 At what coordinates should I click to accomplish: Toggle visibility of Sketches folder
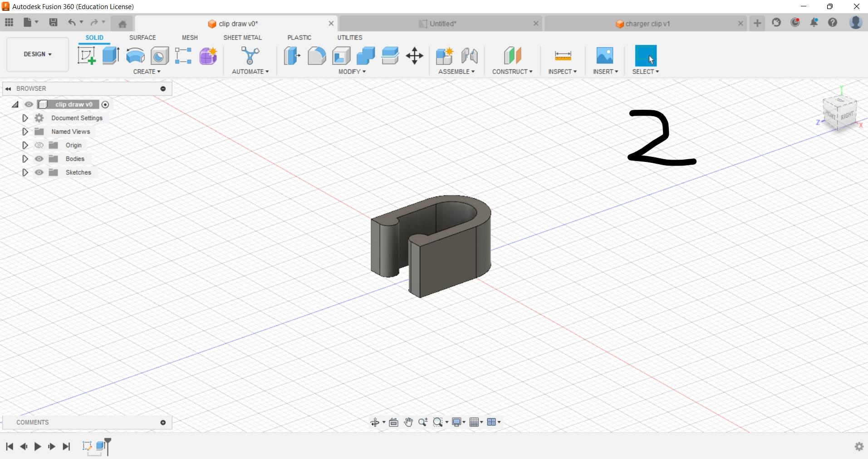[39, 172]
